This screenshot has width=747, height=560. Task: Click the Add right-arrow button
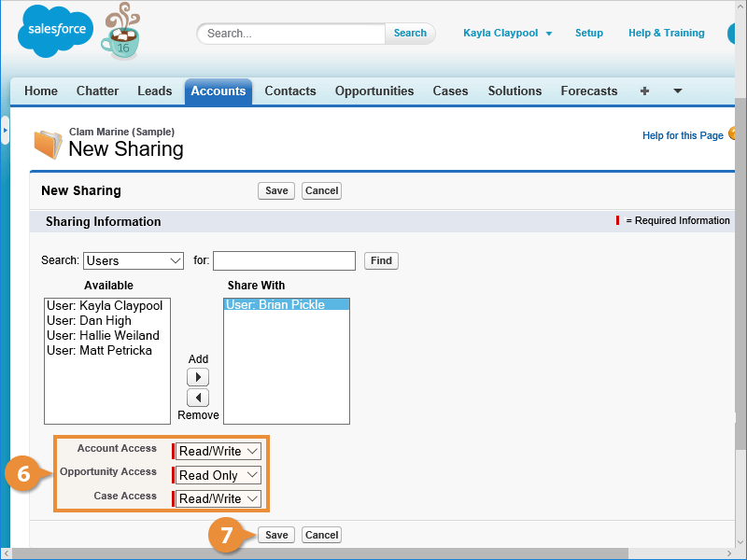(198, 377)
